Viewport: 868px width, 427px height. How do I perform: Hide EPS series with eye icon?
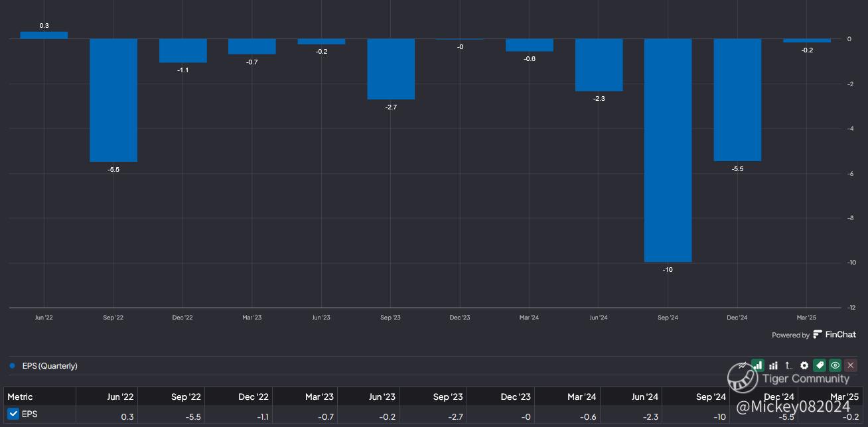coord(835,365)
